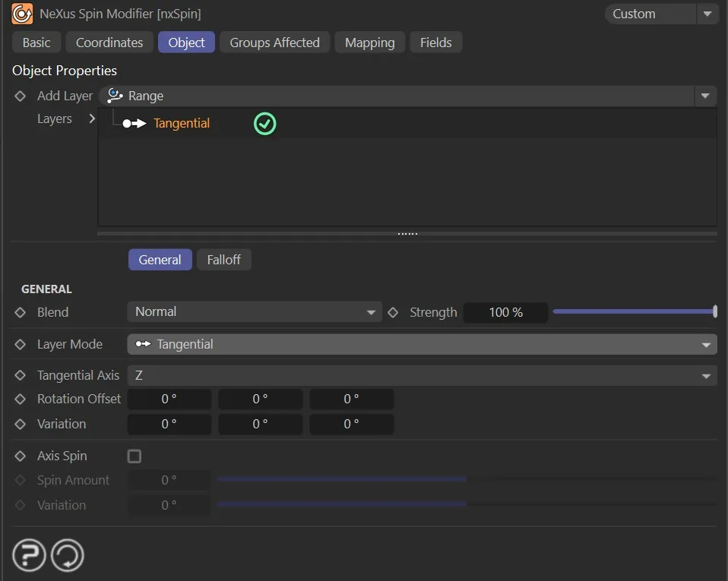Click the nxSpin modifier icon in header

click(x=22, y=14)
